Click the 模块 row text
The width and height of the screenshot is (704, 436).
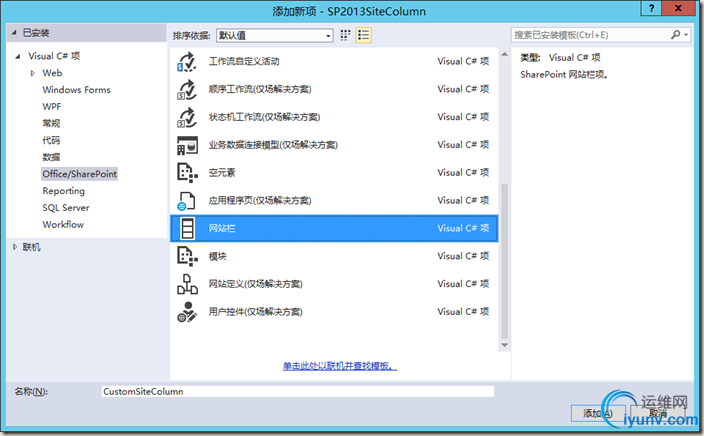pos(217,256)
